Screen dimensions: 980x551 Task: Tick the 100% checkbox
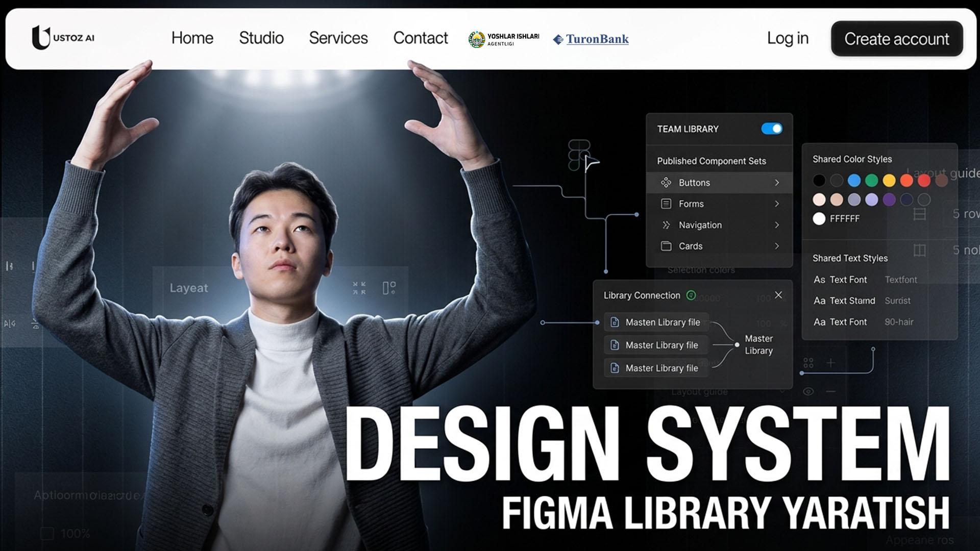[x=47, y=534]
